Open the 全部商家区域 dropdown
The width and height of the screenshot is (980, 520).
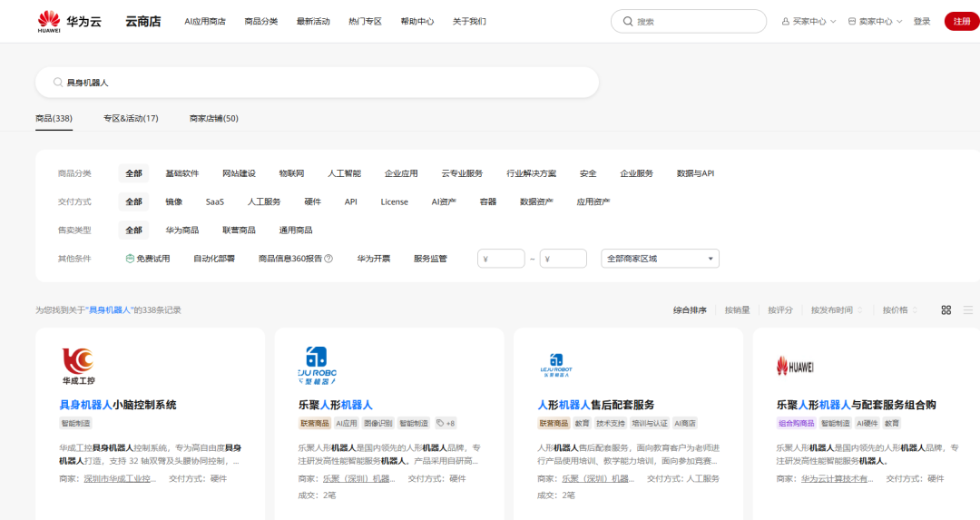pyautogui.click(x=660, y=259)
